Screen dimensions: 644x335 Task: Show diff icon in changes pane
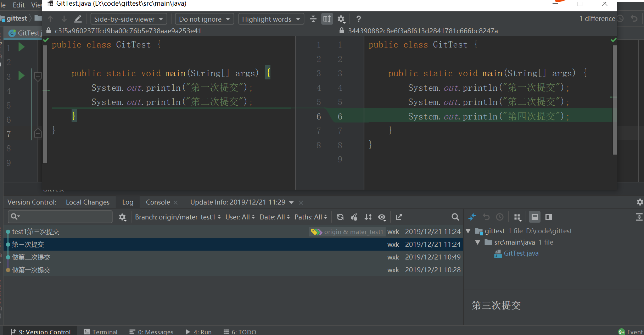[x=472, y=217]
